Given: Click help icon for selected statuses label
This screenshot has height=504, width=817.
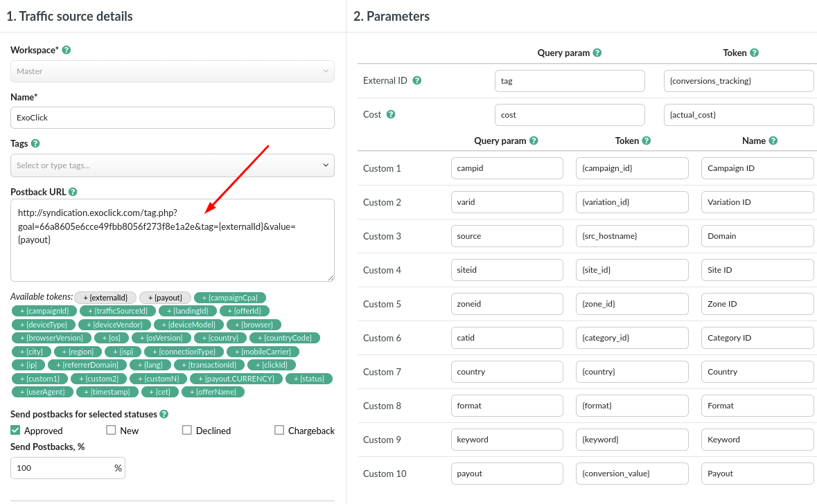Looking at the screenshot, I should point(164,414).
